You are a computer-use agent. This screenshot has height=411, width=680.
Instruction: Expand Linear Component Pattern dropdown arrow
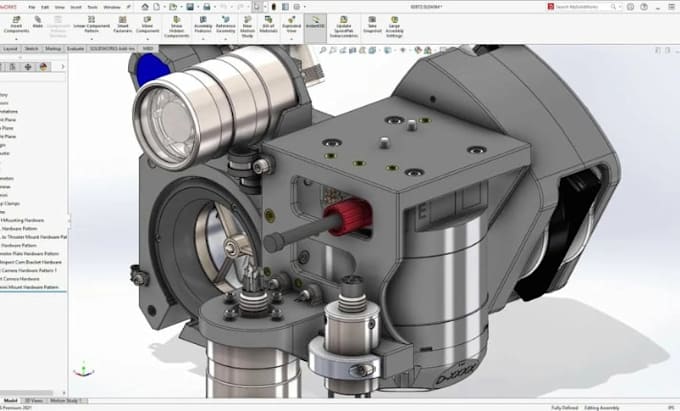(x=92, y=39)
